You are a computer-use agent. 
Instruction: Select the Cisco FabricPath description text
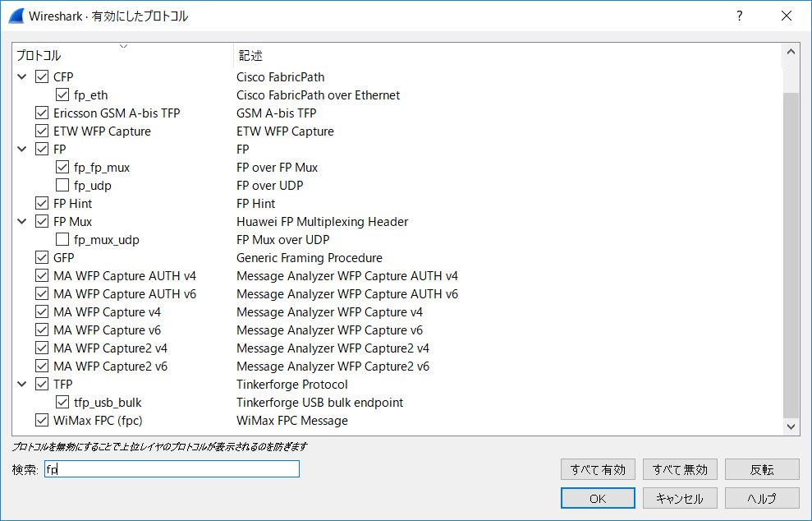[280, 76]
